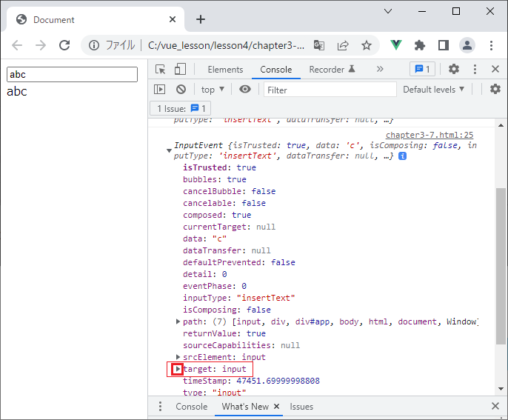The height and width of the screenshot is (420, 508).
Task: Toggle the browser side panel
Action: tap(443, 45)
